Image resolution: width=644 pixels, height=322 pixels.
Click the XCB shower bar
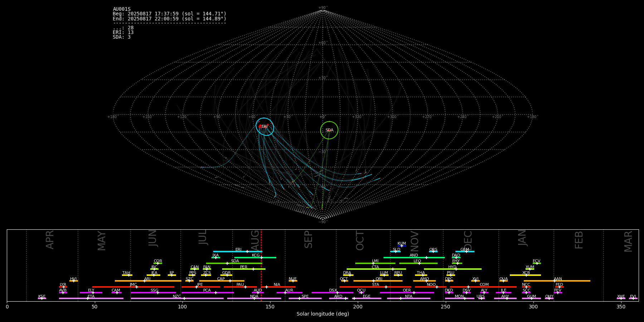pos(525,275)
